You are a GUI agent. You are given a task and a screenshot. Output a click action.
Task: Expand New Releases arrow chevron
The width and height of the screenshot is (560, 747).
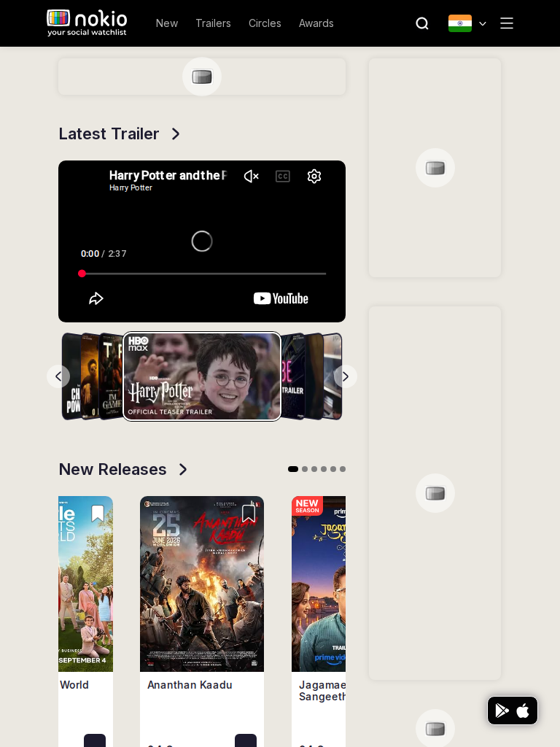coord(183,469)
